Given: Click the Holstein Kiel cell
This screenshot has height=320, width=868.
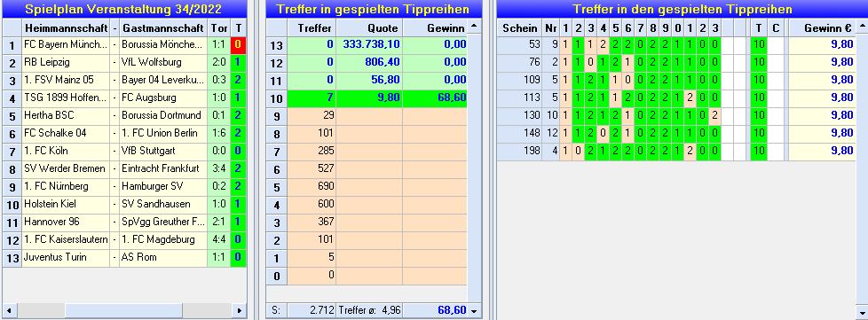Looking at the screenshot, I should click(x=66, y=204).
